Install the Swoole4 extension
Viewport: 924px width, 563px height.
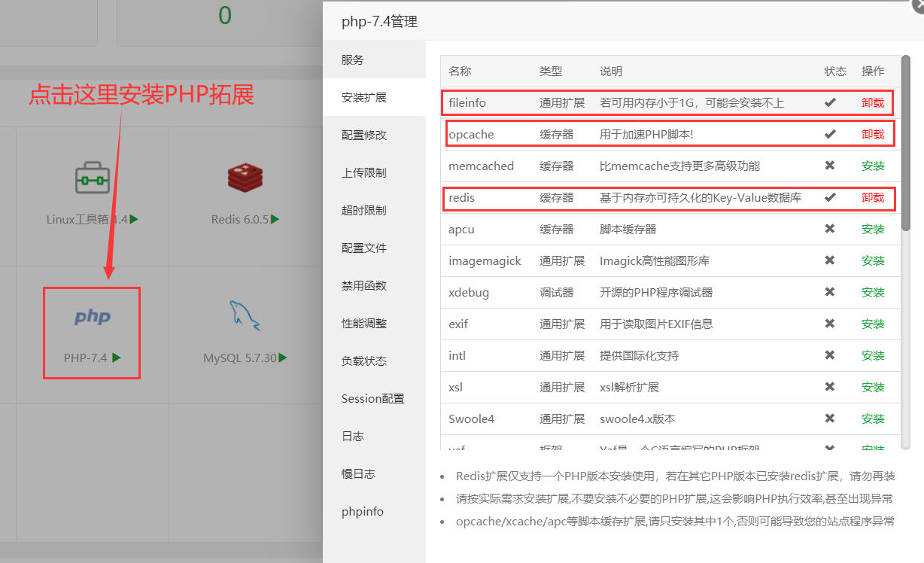tap(873, 419)
